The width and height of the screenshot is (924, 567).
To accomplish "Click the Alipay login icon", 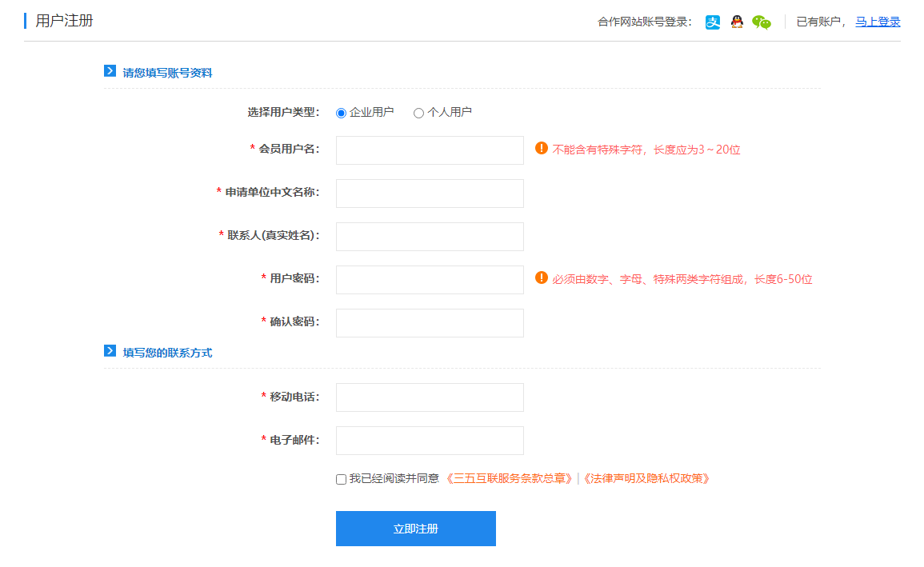I will point(713,22).
